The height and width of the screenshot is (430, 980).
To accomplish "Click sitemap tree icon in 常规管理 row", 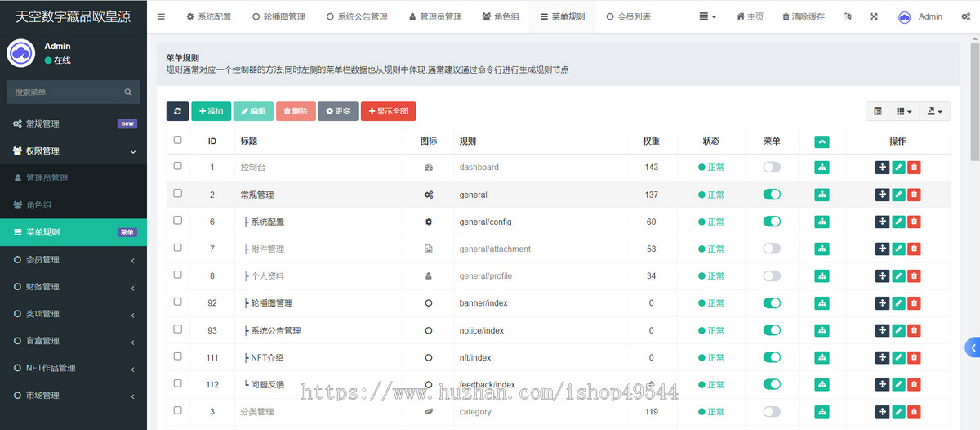I will 822,195.
